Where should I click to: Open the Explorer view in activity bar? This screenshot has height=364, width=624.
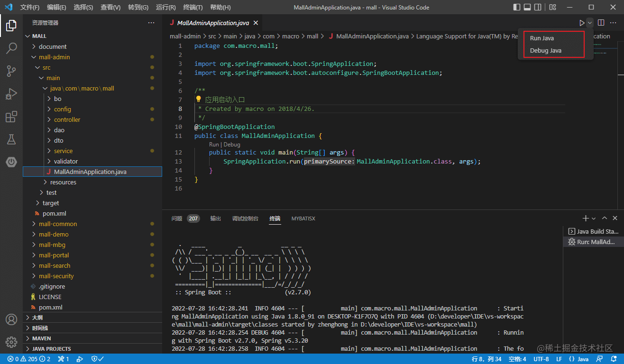pos(11,26)
